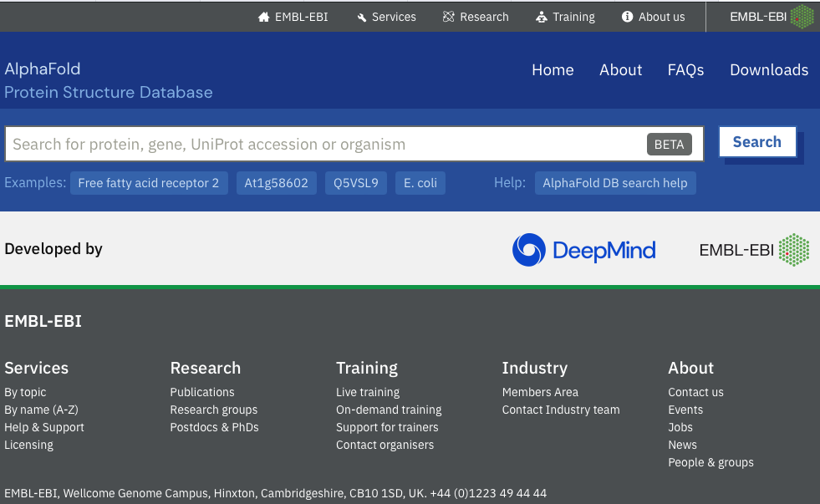Open the Downloads page
820x504 pixels.
pyautogui.click(x=769, y=70)
